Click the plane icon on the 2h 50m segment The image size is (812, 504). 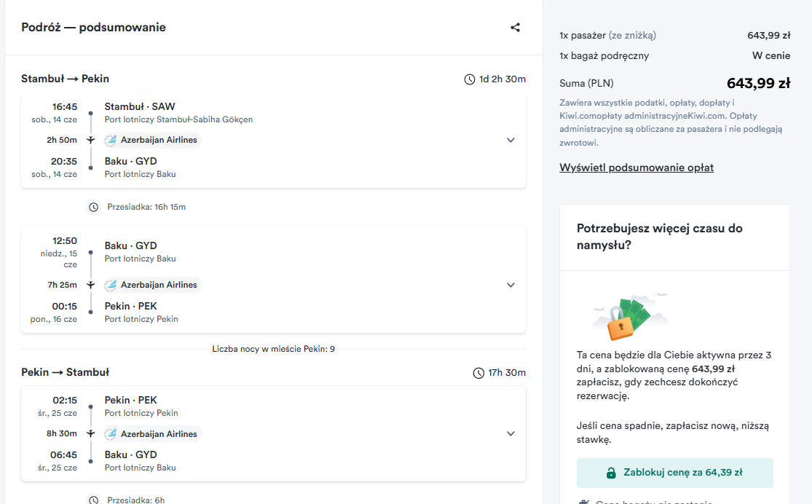tap(90, 141)
